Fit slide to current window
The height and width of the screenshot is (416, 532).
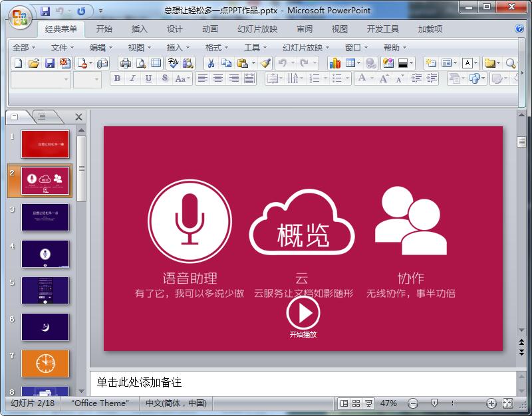pyautogui.click(x=507, y=403)
